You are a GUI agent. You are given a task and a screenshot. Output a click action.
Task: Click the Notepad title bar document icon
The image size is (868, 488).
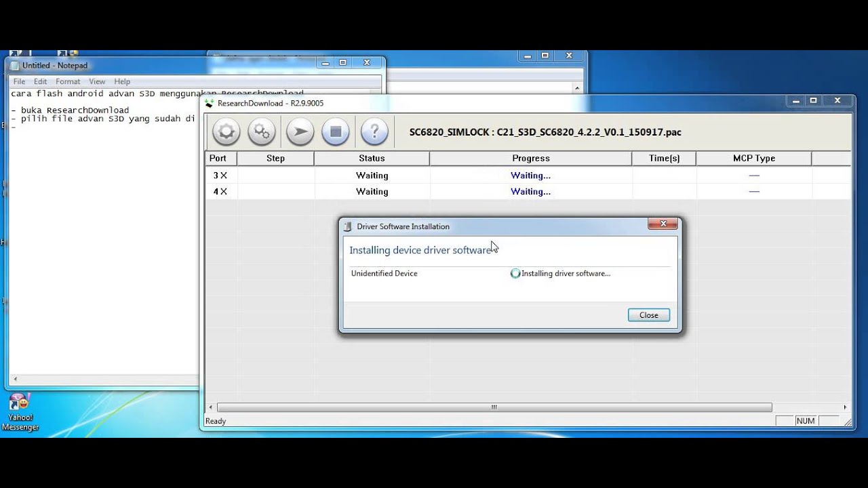(x=15, y=65)
